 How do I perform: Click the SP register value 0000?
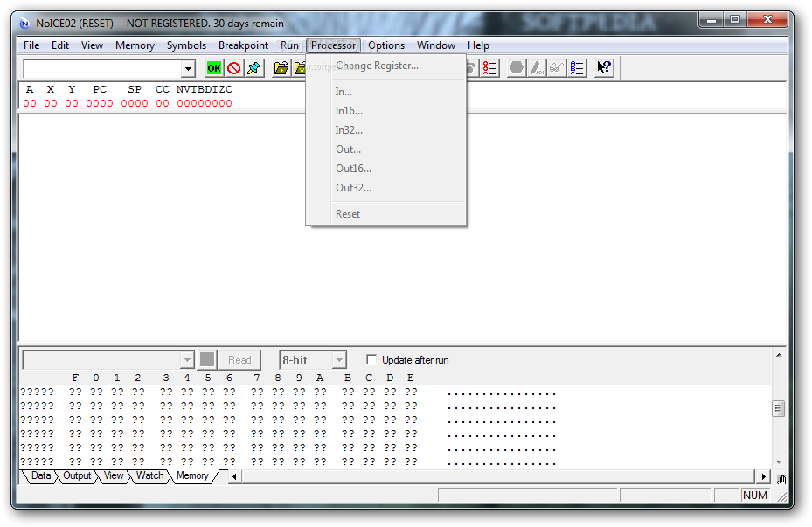pyautogui.click(x=135, y=103)
